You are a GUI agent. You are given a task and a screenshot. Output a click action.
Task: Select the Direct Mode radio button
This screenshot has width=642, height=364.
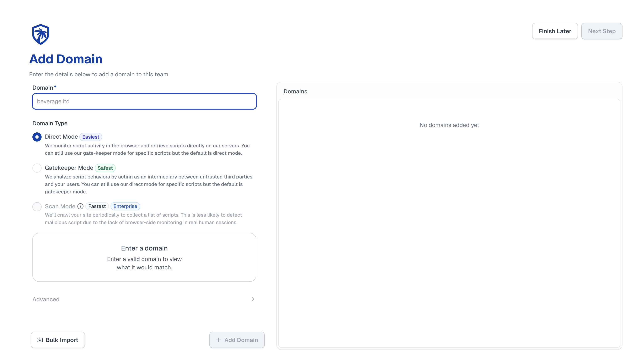click(37, 137)
